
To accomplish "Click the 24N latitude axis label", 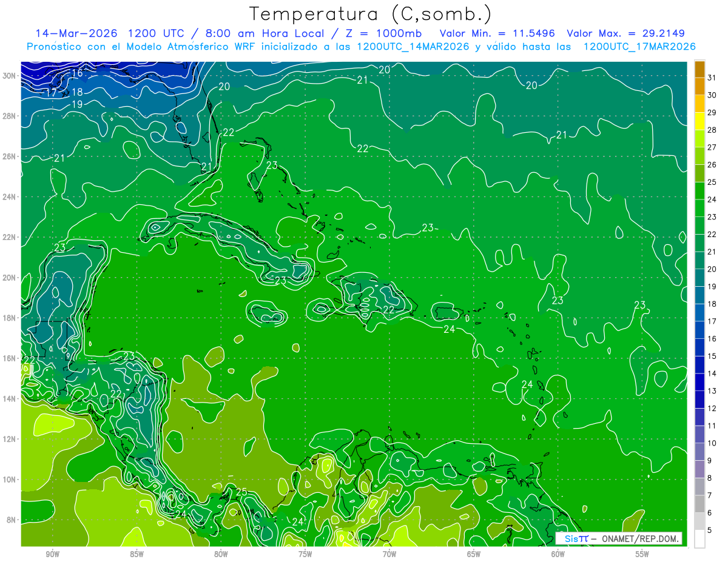I will pyautogui.click(x=10, y=197).
